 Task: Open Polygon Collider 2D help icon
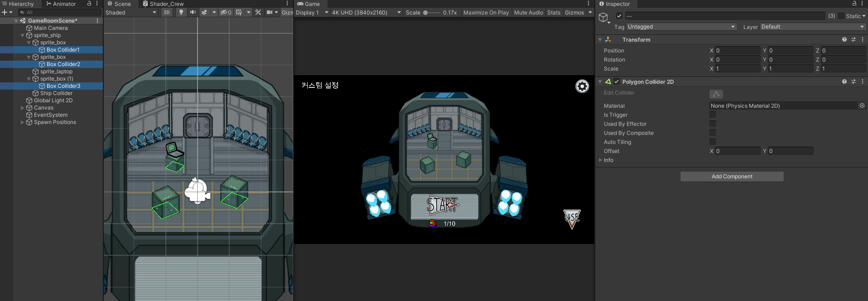844,81
